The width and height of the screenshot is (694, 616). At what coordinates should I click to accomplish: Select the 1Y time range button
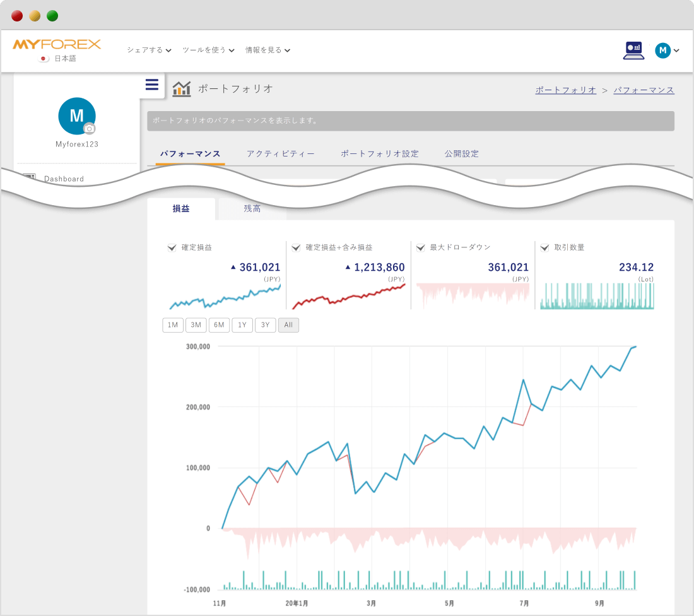[242, 325]
